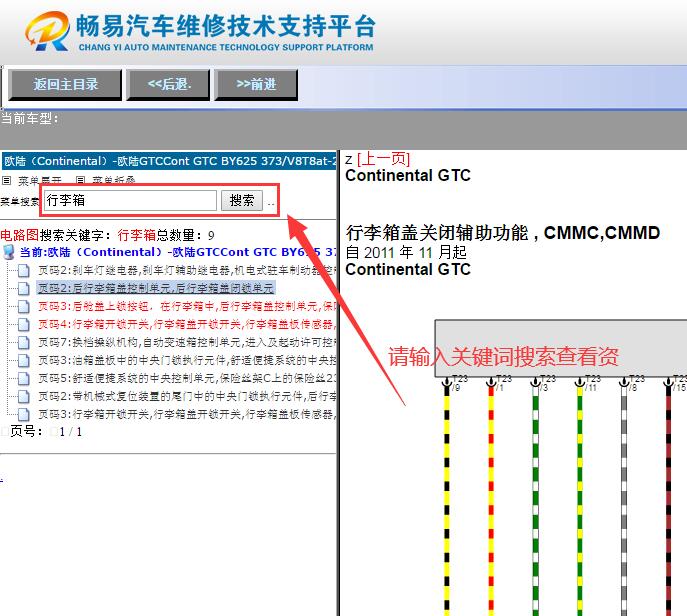This screenshot has width=687, height=616.
Task: Click the yellow-black wire in the diagram
Action: coord(447,499)
